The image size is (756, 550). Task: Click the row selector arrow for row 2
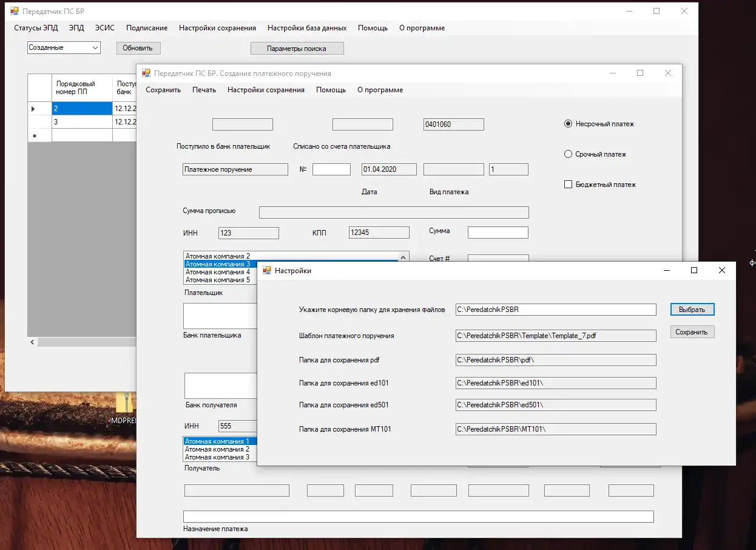33,109
